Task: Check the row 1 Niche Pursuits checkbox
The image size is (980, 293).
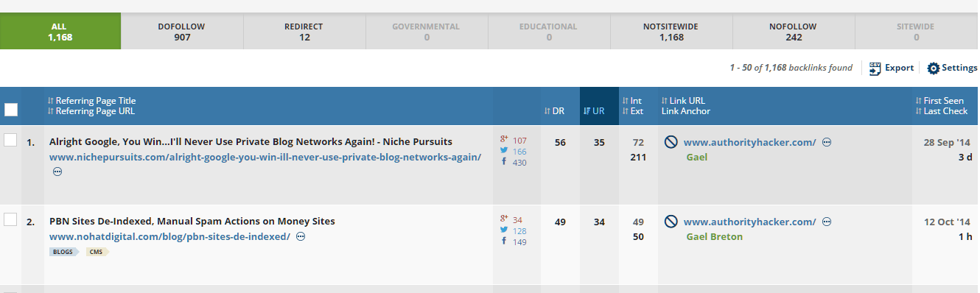Action: [10, 140]
